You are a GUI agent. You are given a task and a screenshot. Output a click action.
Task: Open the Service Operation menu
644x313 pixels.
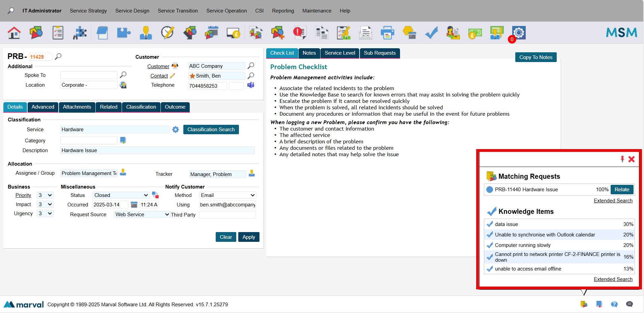click(x=226, y=11)
